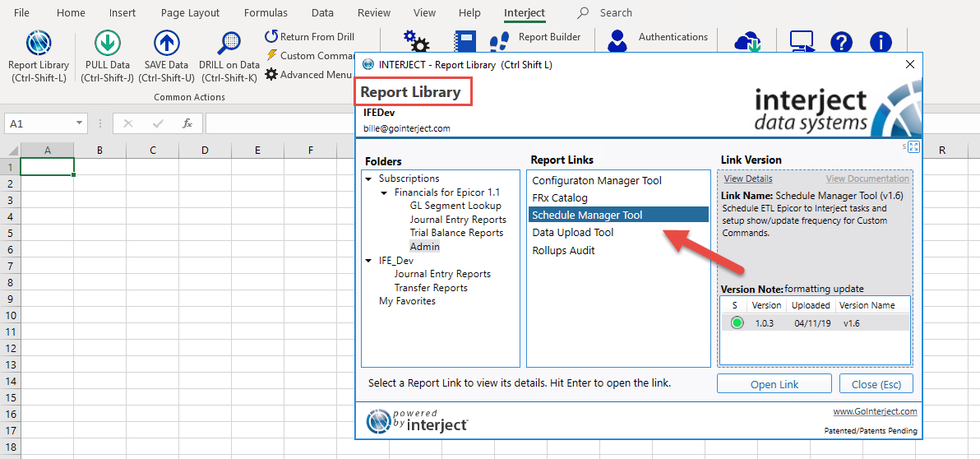
Task: Click the blue user profile icon
Action: [x=617, y=42]
